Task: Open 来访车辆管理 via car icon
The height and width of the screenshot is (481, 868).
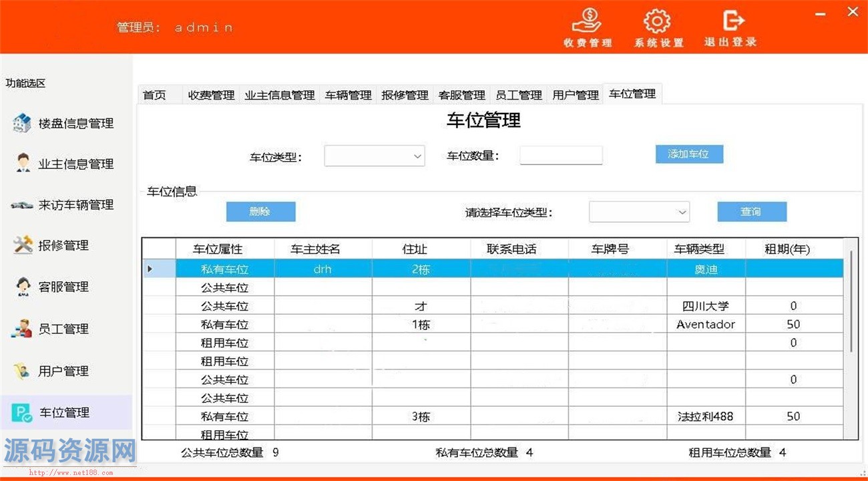Action: pyautogui.click(x=22, y=205)
